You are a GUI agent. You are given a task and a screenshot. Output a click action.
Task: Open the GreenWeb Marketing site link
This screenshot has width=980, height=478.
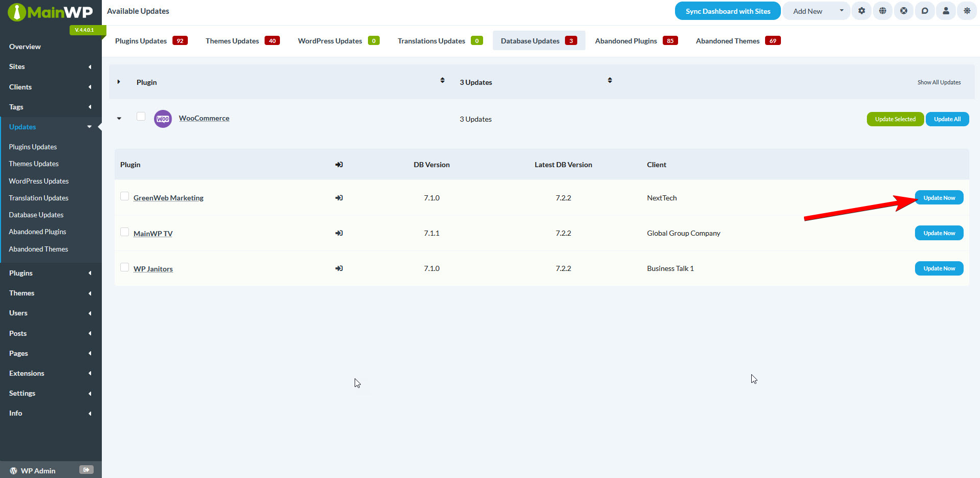[x=168, y=198]
